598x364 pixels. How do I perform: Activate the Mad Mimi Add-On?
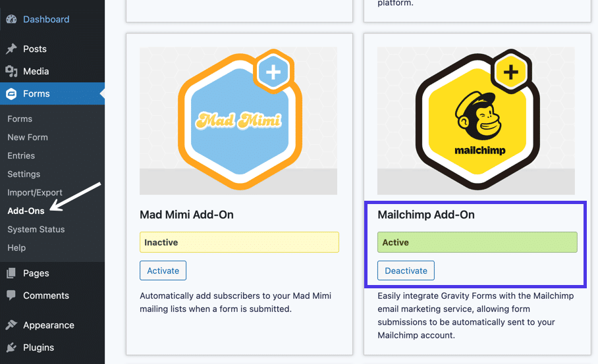163,271
